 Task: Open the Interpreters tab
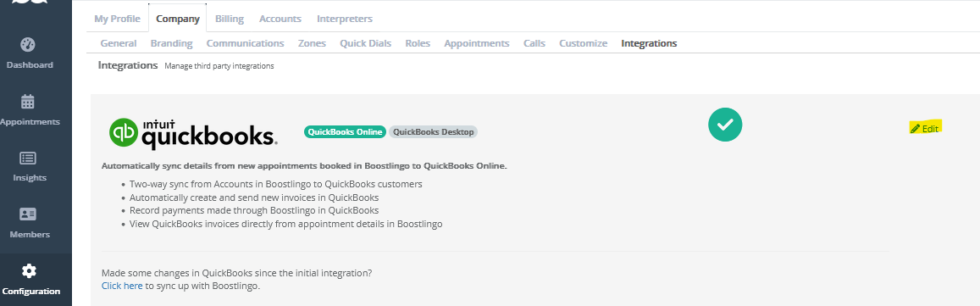pyautogui.click(x=345, y=19)
